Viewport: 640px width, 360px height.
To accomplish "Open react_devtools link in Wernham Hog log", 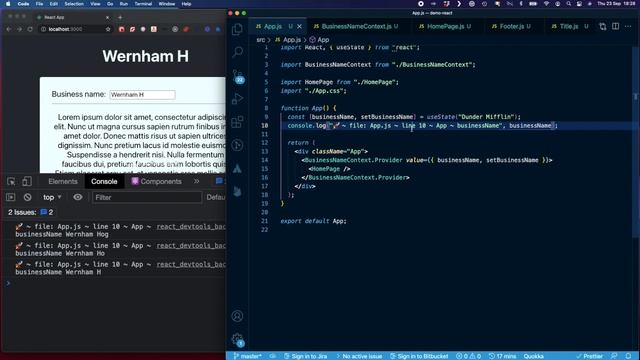I will [x=191, y=227].
